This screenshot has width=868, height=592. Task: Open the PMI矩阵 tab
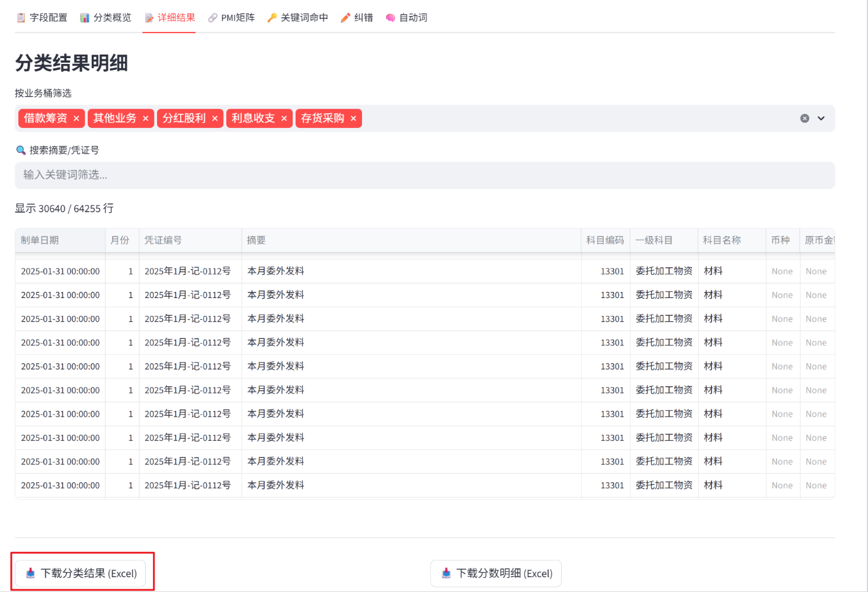(231, 18)
